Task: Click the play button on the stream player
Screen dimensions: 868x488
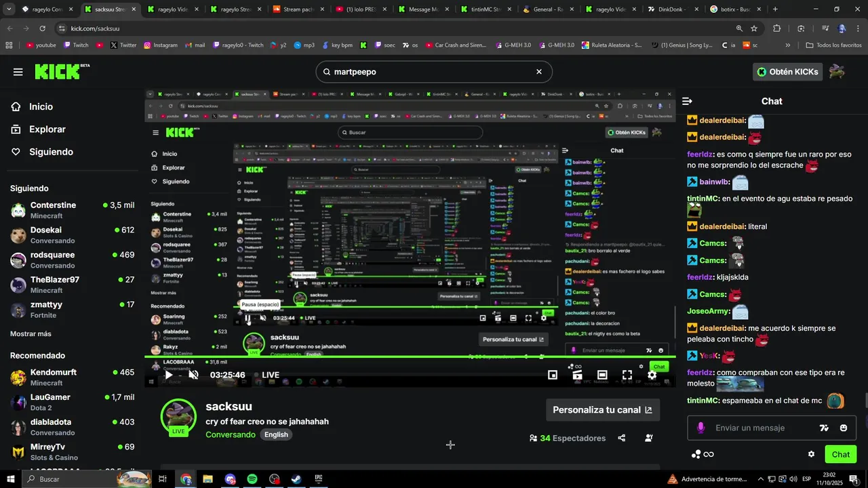Action: pyautogui.click(x=168, y=375)
